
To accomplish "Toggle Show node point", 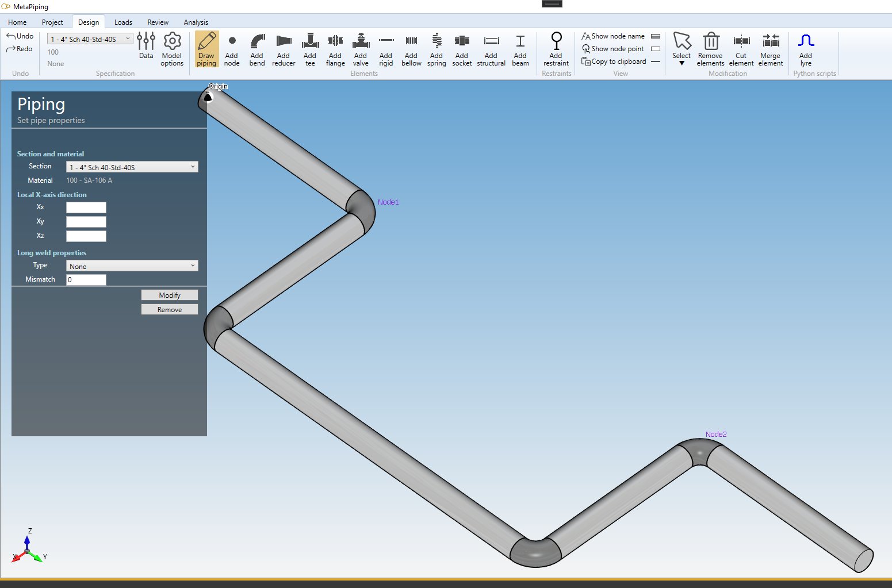I will [613, 49].
